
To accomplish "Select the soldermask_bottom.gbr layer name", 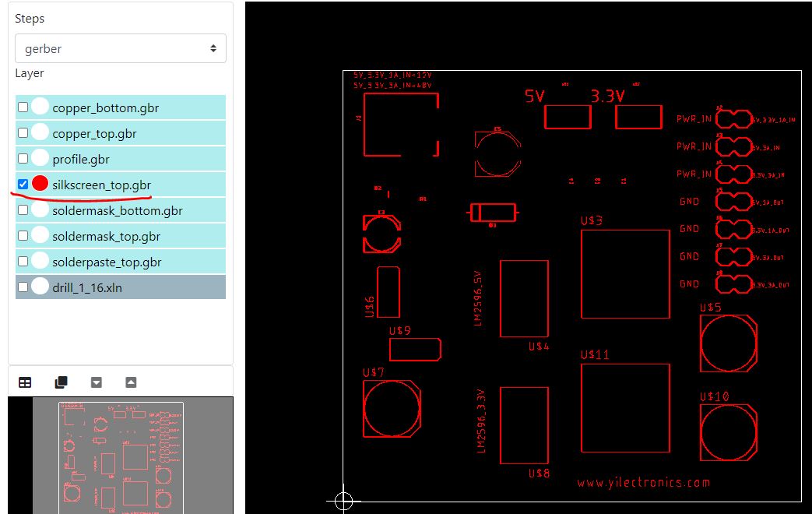I will point(118,210).
